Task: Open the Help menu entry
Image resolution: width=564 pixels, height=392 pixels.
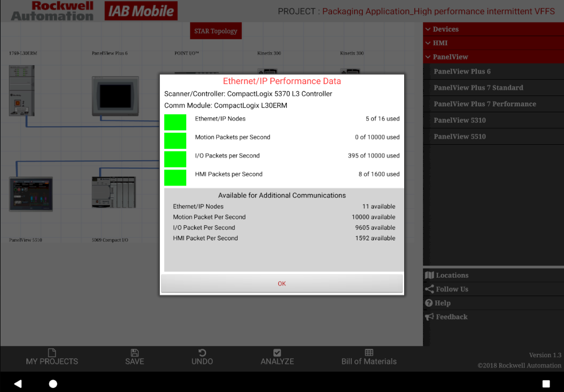Action: coord(493,303)
